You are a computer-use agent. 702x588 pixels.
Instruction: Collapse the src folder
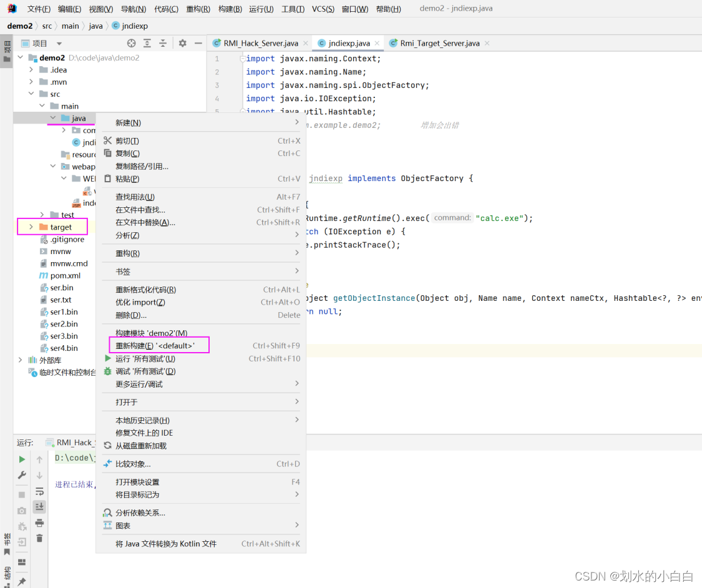31,94
